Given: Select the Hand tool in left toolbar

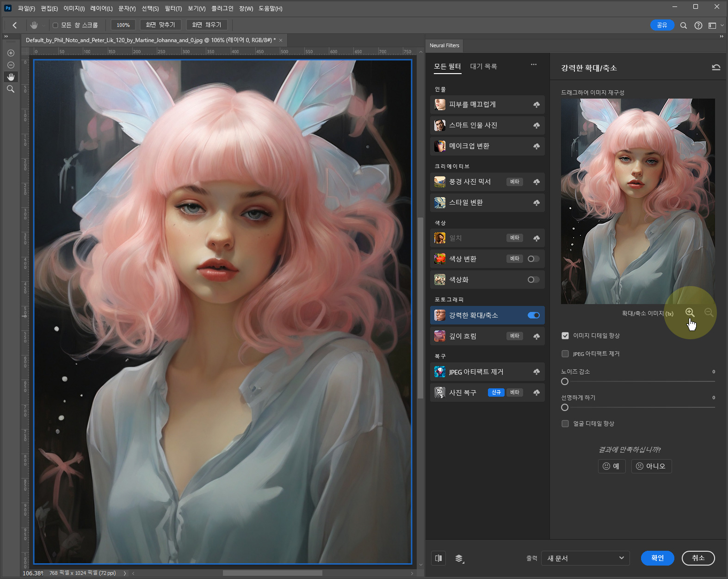Looking at the screenshot, I should pos(11,77).
